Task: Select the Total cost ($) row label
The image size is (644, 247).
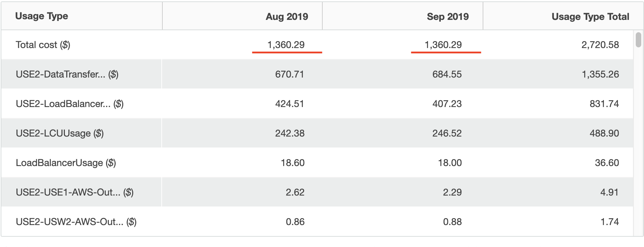Action: coord(43,45)
